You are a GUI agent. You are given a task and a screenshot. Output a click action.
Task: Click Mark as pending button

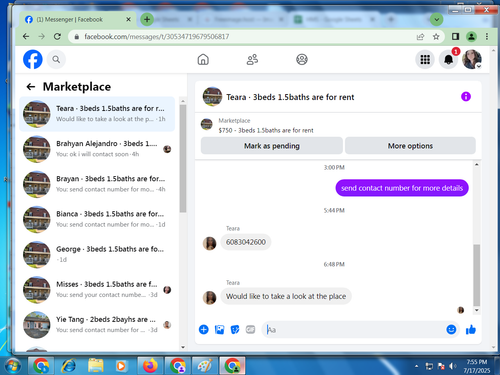point(272,146)
